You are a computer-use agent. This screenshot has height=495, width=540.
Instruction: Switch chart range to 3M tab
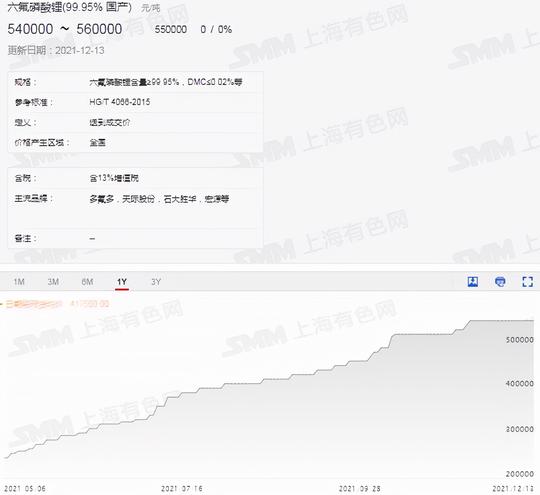pyautogui.click(x=53, y=282)
